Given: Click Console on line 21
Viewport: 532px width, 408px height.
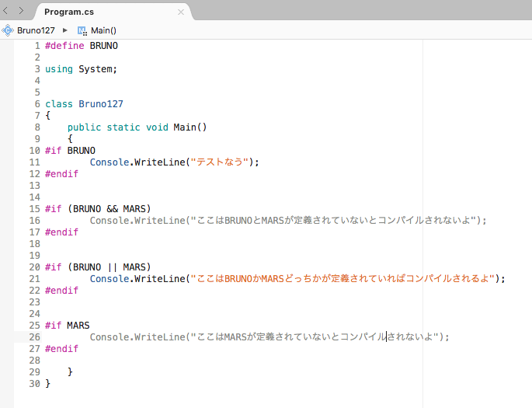Looking at the screenshot, I should click(110, 279).
